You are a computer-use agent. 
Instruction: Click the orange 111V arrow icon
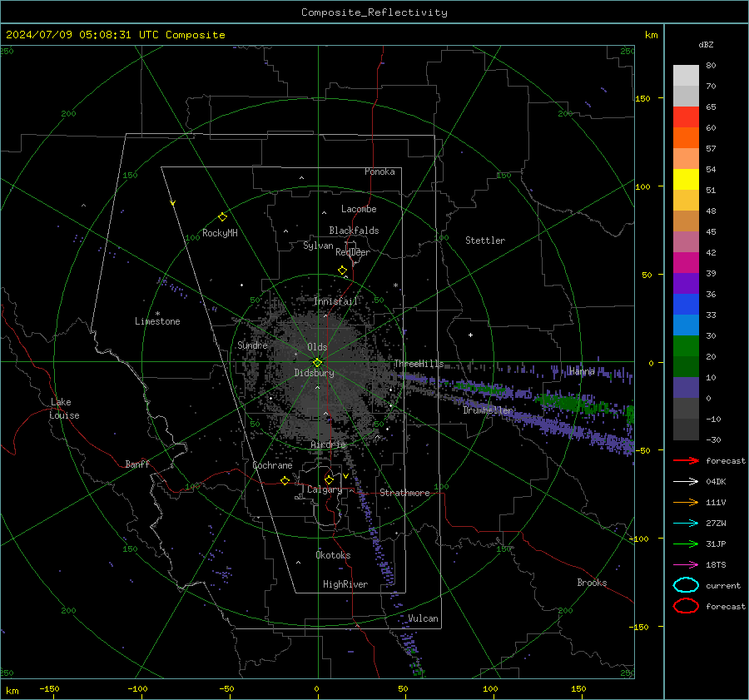point(686,502)
